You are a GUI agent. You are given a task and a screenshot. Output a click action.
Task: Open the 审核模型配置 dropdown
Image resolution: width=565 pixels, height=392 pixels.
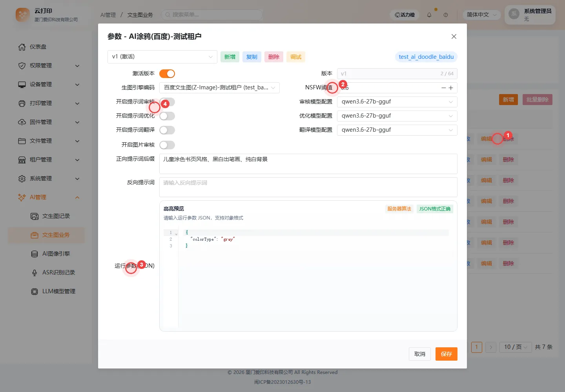coord(397,102)
